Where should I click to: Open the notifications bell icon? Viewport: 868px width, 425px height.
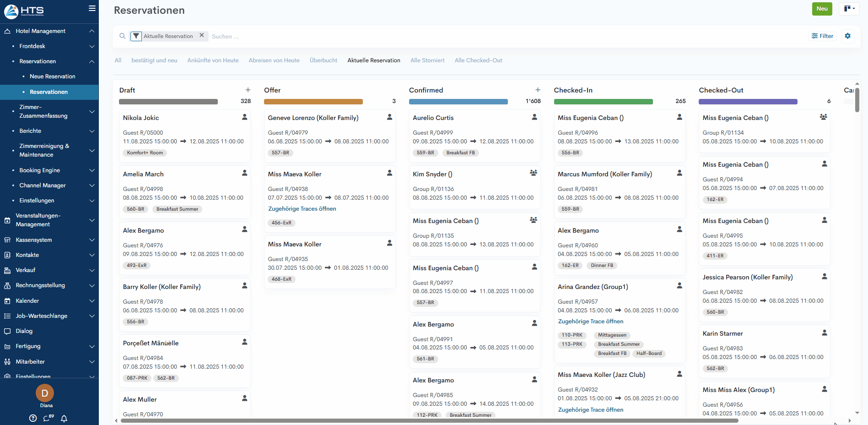pos(64,418)
